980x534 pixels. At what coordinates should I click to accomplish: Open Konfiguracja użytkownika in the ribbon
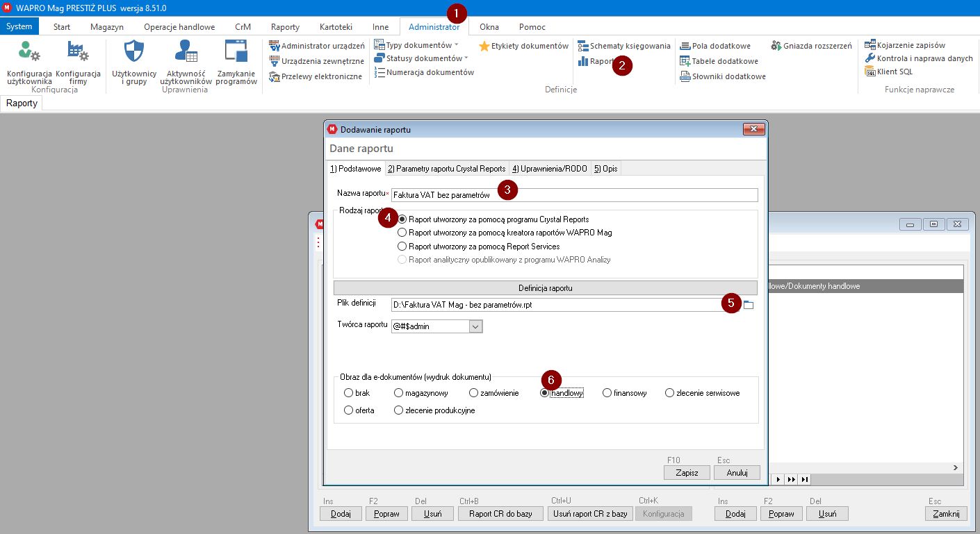[x=29, y=53]
